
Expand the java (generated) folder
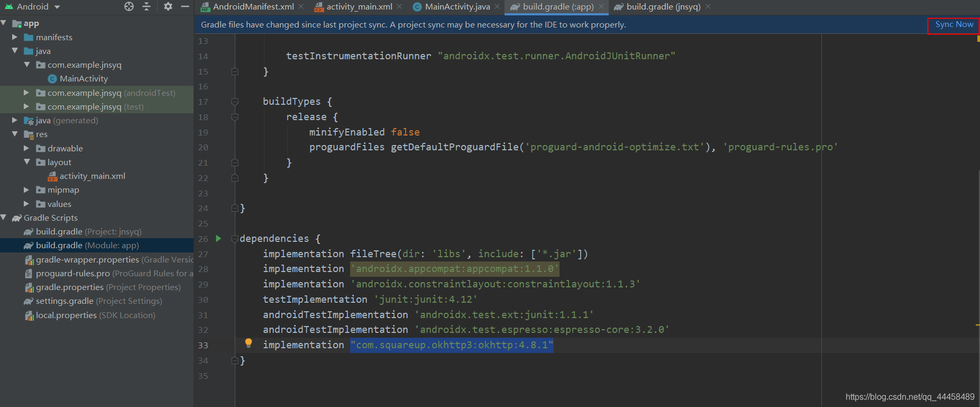15,120
